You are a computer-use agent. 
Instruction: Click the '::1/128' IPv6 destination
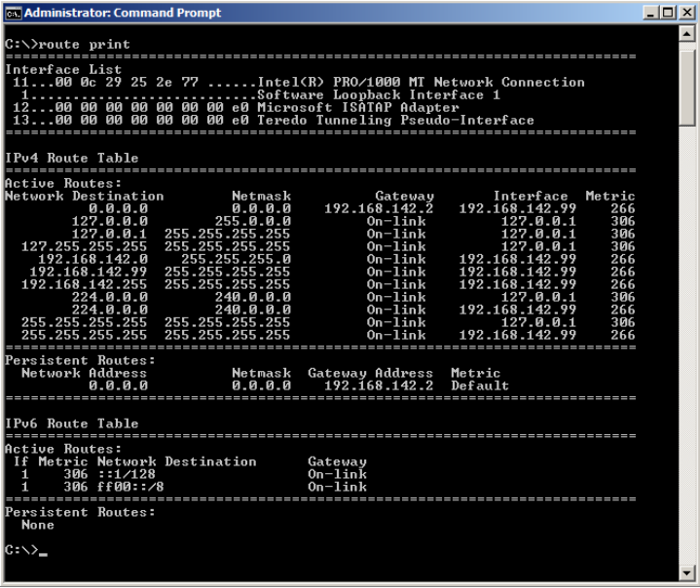pos(127,474)
